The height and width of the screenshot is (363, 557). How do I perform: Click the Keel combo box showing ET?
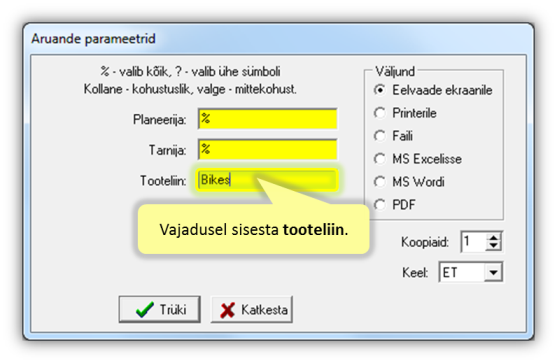[x=471, y=272]
